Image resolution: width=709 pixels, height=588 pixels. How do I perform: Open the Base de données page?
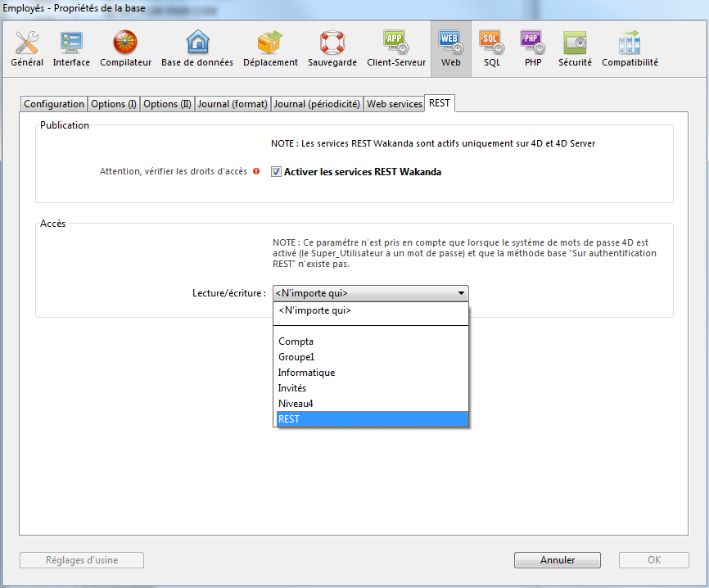click(x=197, y=49)
